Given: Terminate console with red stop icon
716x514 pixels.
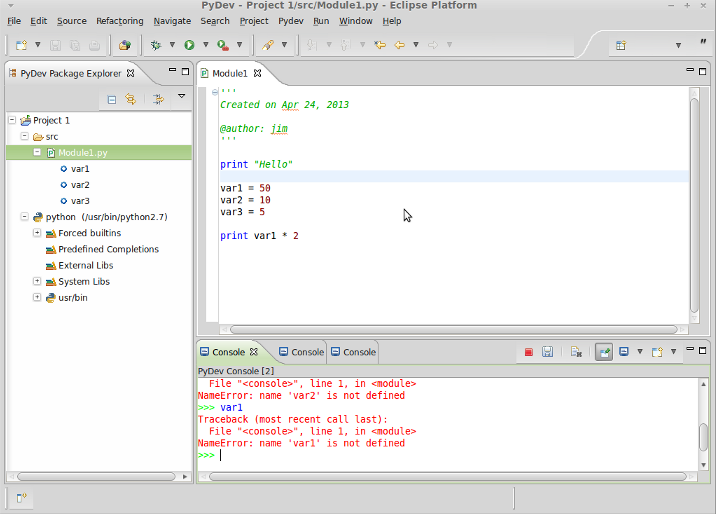Looking at the screenshot, I should pyautogui.click(x=529, y=352).
